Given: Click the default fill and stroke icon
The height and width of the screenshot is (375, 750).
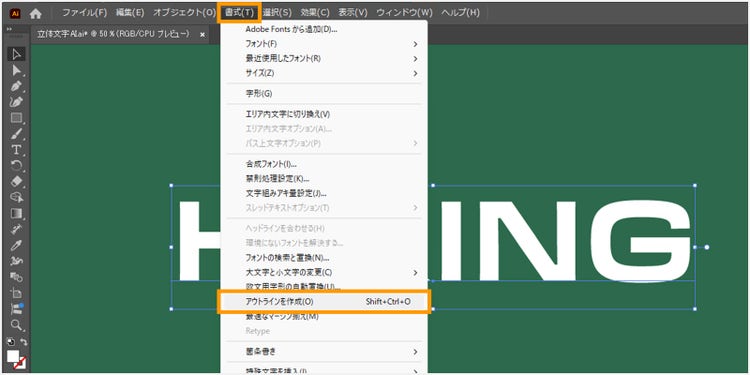Looking at the screenshot, I should (10, 342).
